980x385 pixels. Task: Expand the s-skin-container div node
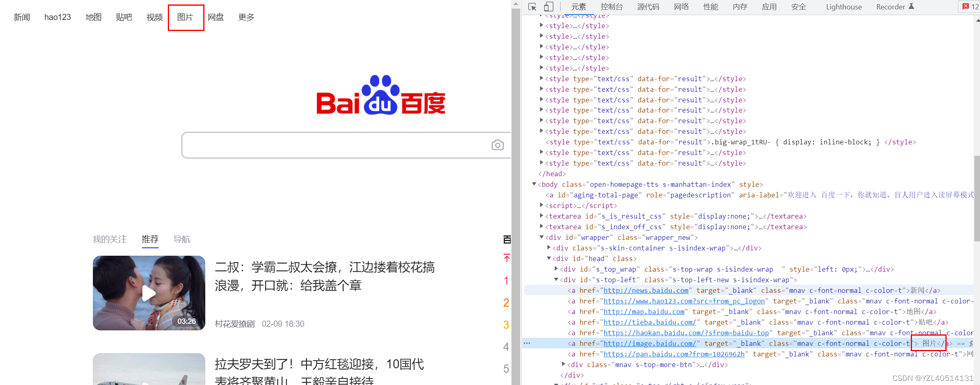[549, 248]
